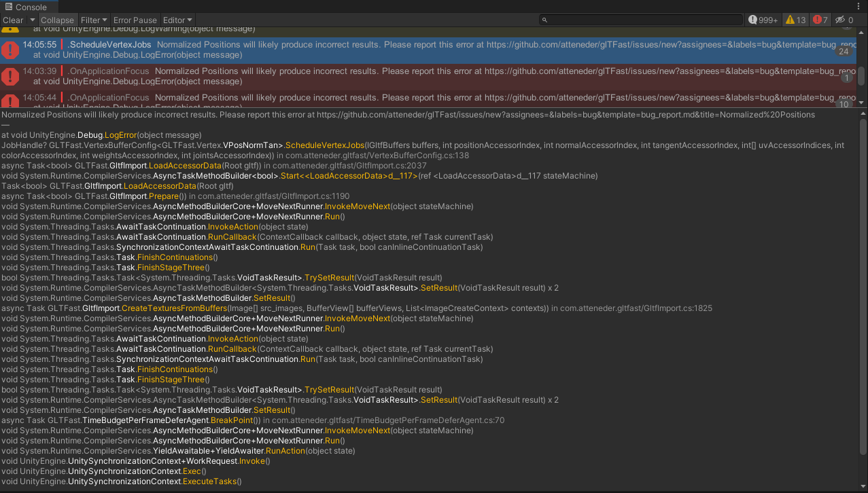Click the ScheduleVertexJobs stack trace line
868x493 pixels.
pos(423,150)
